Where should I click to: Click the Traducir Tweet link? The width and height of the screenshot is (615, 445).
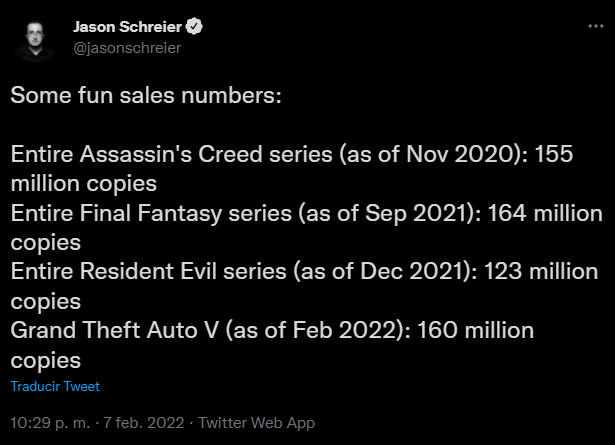click(x=55, y=386)
